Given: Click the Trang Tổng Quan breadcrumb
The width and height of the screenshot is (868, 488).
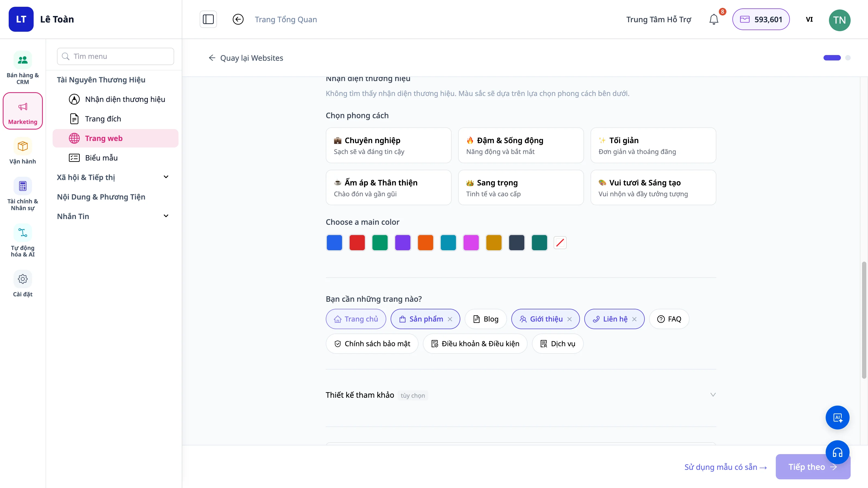Looking at the screenshot, I should pos(286,20).
